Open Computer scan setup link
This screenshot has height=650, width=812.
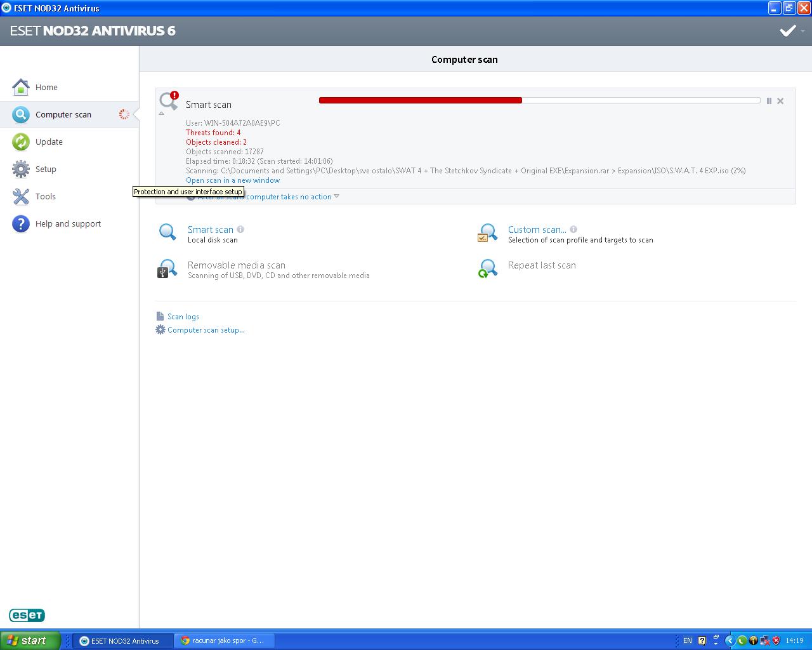coord(206,330)
